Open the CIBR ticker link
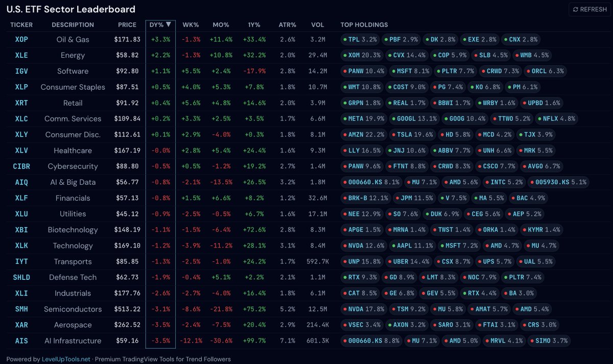 coord(21,166)
